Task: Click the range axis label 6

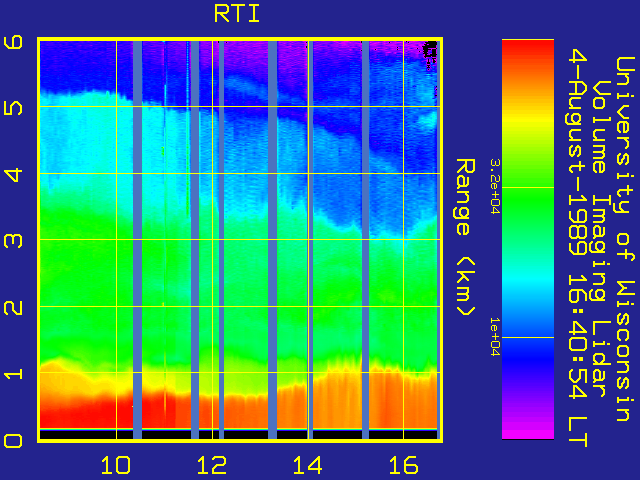Action: point(13,42)
